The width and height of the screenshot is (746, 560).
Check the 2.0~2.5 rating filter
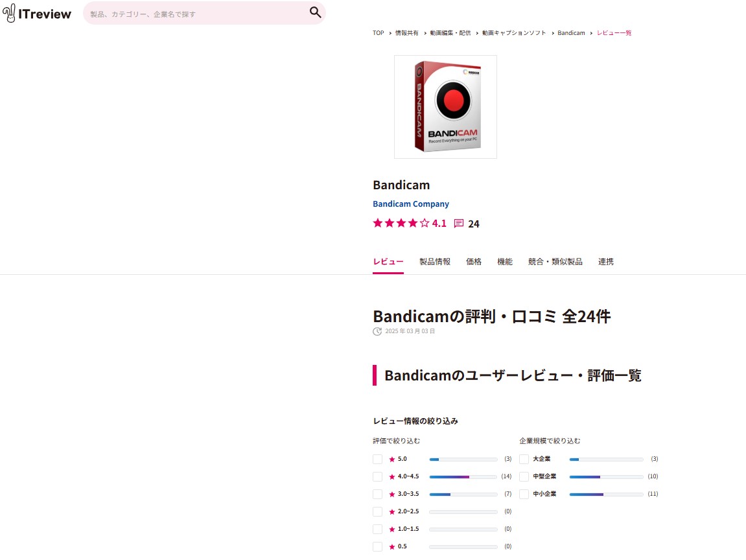(377, 511)
